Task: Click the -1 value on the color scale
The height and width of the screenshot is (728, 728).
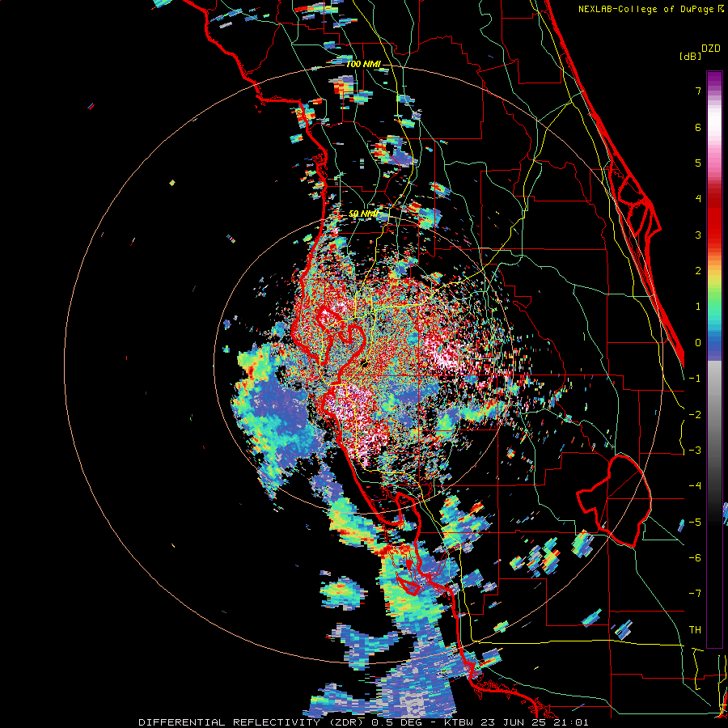Action: pyautogui.click(x=695, y=379)
